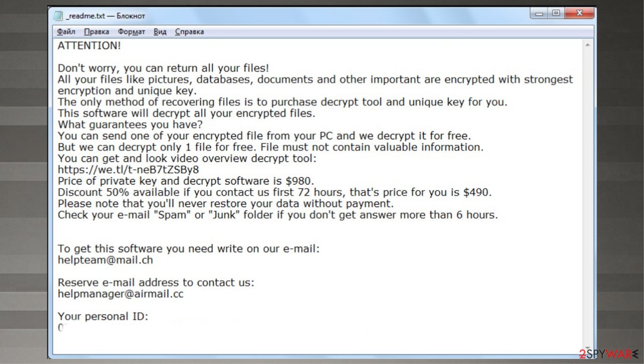Viewport: 644px width, 364px height.
Task: Minimize the _readme.txt Notepad window
Action: 539,14
